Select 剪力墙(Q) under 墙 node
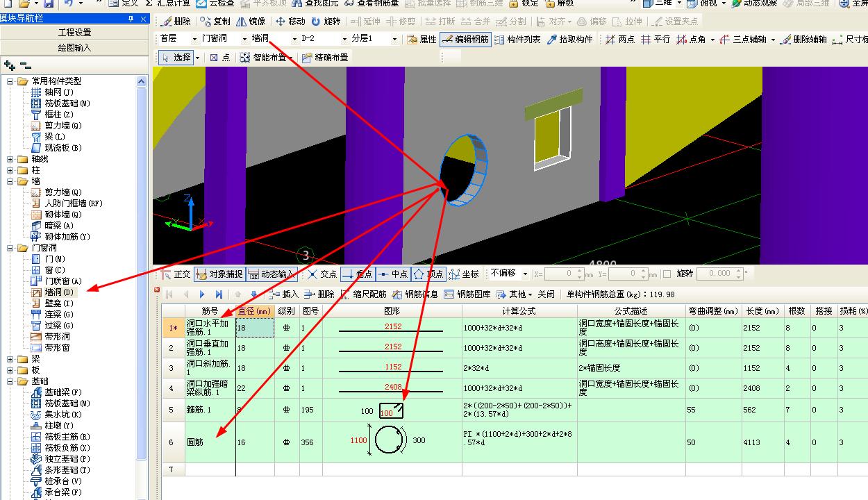This screenshot has height=500, width=868. pos(63,192)
